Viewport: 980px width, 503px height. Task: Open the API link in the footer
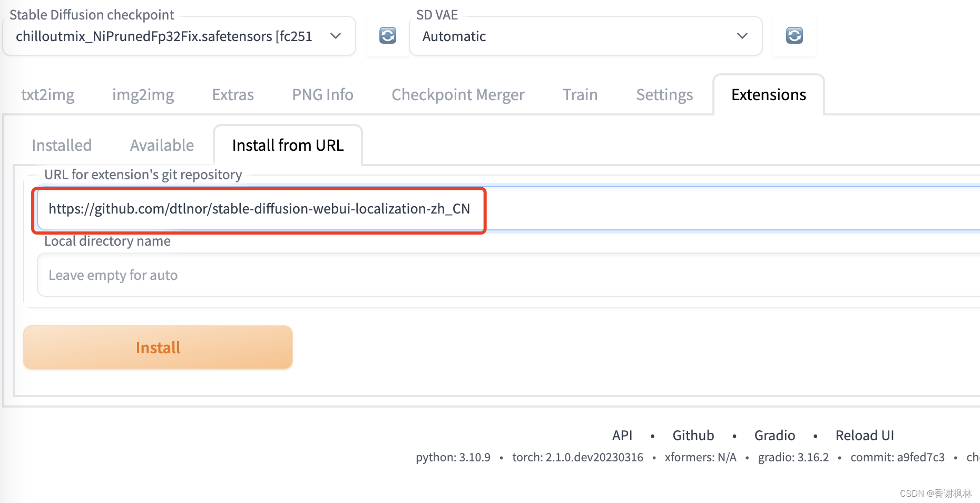pos(622,436)
